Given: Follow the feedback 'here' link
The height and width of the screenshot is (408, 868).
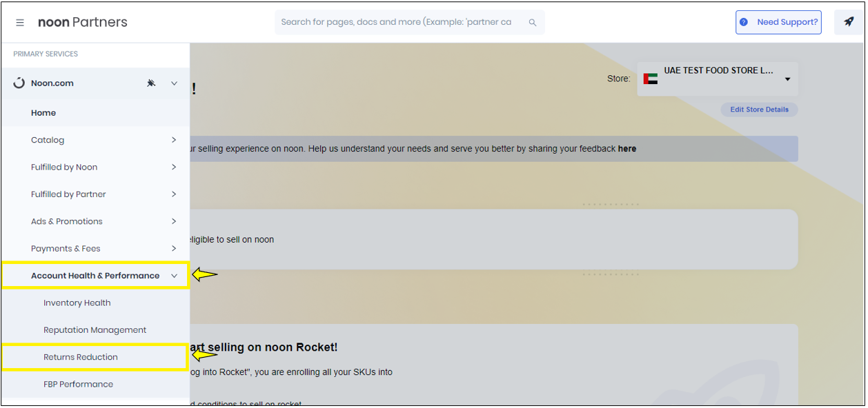Looking at the screenshot, I should [x=627, y=149].
